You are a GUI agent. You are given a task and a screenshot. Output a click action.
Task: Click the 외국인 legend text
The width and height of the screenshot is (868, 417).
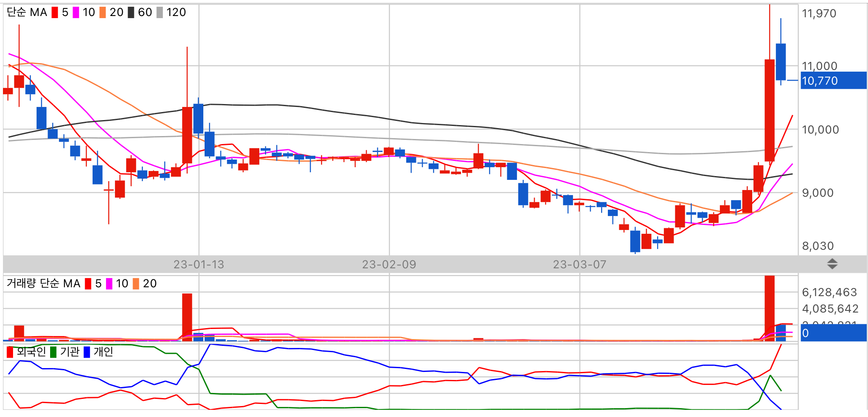[x=31, y=352]
